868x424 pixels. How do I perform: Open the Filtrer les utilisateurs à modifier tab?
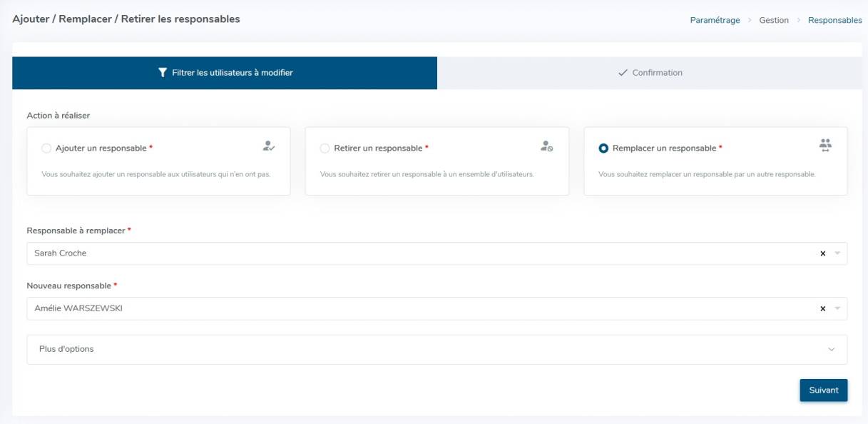click(225, 73)
